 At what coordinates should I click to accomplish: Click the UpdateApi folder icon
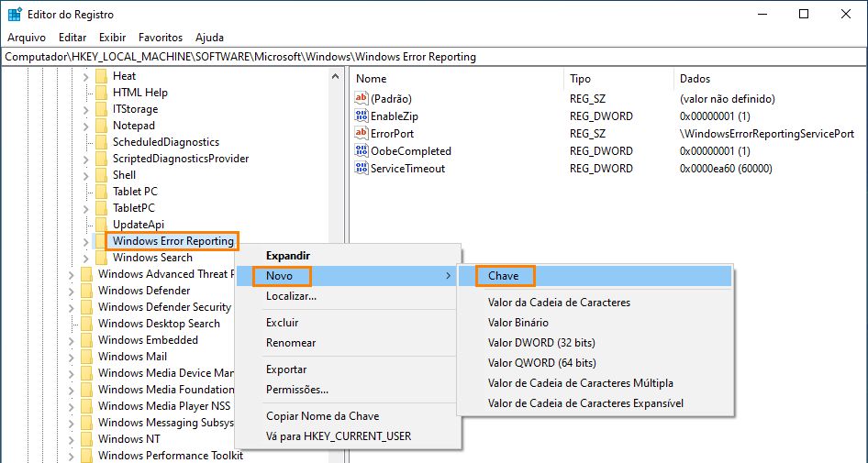click(101, 225)
